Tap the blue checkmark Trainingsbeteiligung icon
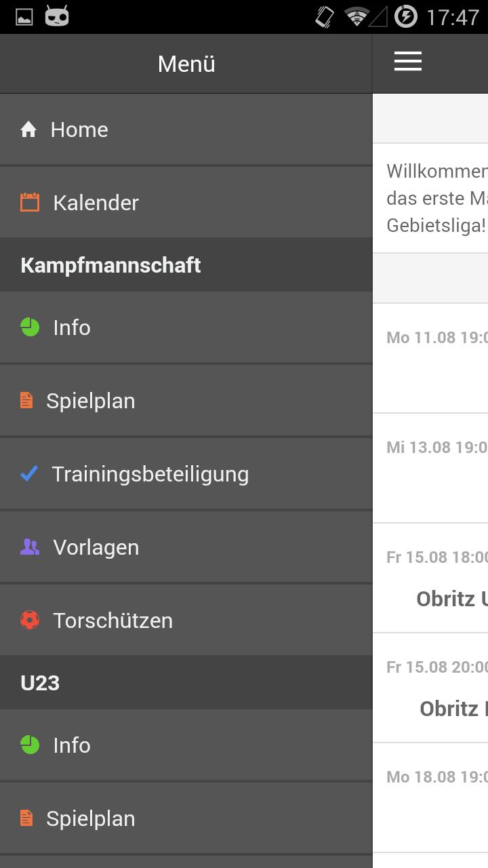This screenshot has width=488, height=868. point(29,474)
